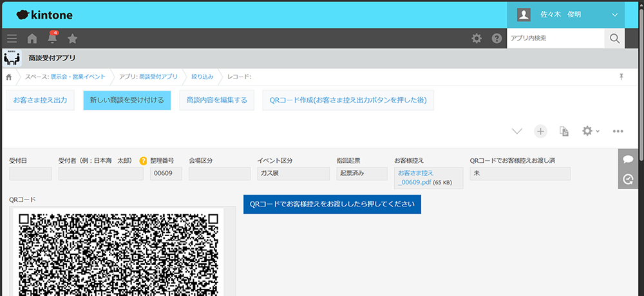Click the yellow help icon beside 受付者

[x=143, y=161]
